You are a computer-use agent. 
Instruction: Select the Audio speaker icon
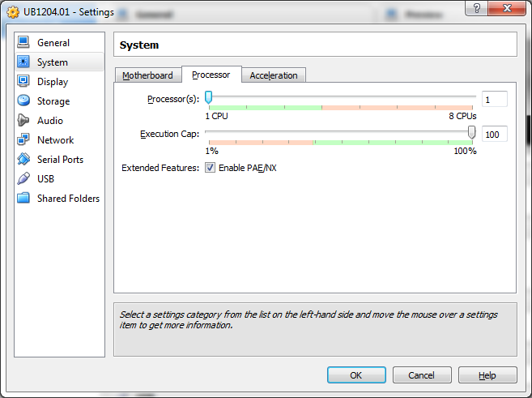pyautogui.click(x=23, y=120)
